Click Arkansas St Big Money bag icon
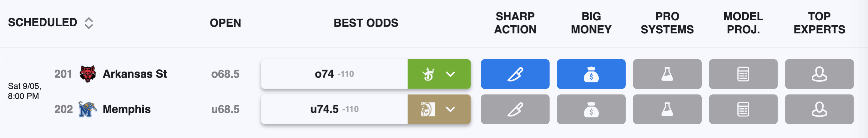The image size is (868, 138). tap(591, 74)
